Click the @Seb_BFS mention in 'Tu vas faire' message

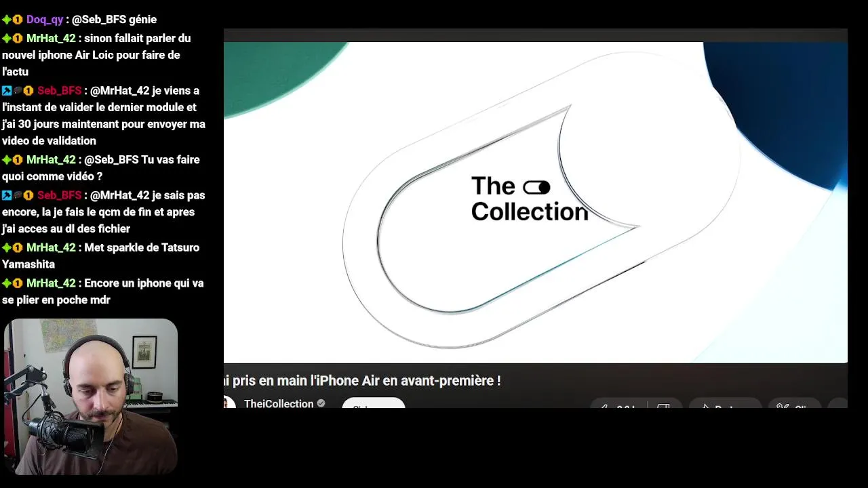(111, 160)
